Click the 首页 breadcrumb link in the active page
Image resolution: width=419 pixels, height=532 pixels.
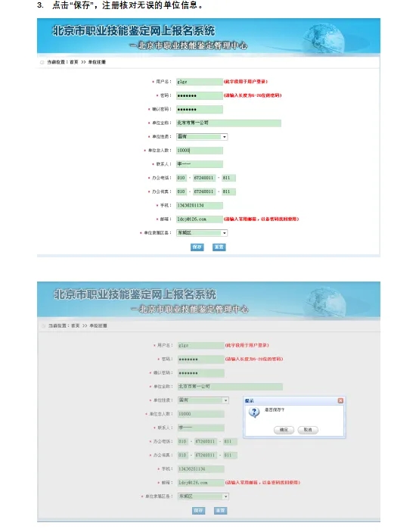click(x=74, y=62)
